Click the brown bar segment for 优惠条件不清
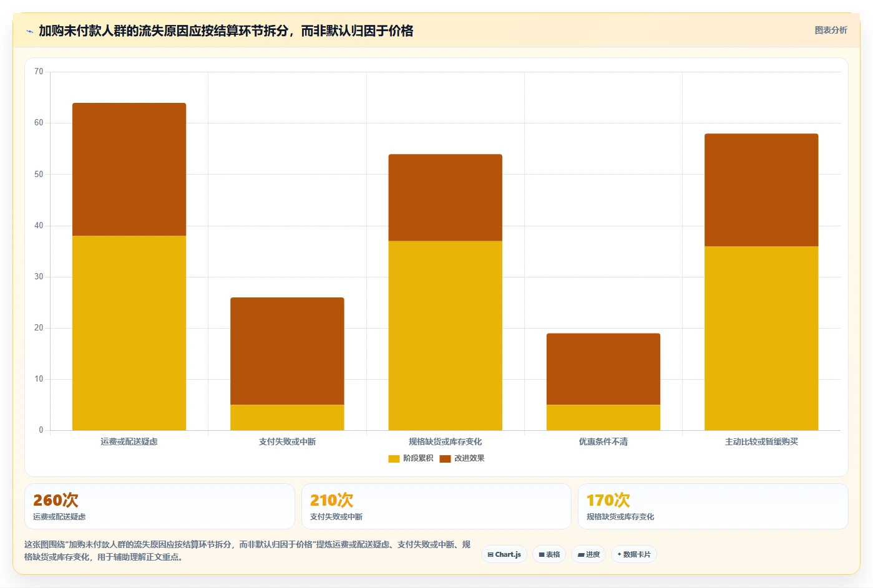873x588 pixels. click(603, 369)
